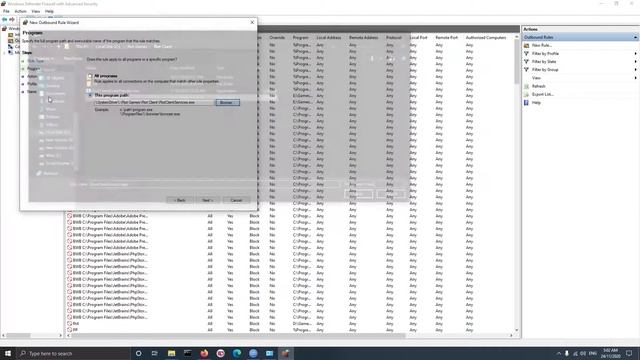
Task: Sort by the Authorized Computers column header
Action: pos(486,38)
